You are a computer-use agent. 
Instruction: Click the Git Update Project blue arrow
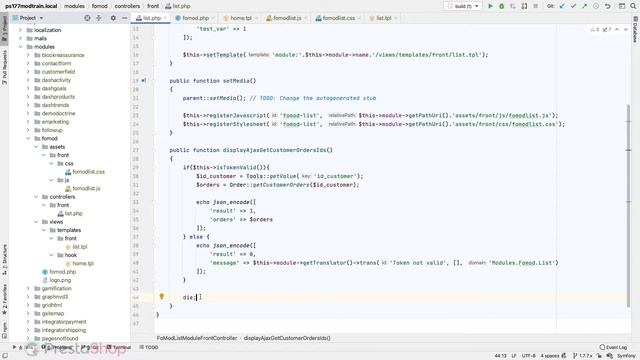click(x=562, y=6)
